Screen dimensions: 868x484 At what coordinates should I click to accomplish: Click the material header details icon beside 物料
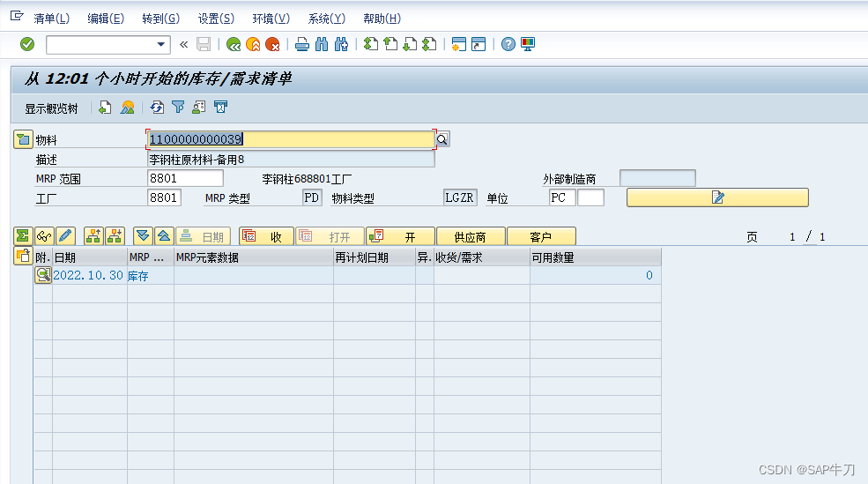coord(23,139)
